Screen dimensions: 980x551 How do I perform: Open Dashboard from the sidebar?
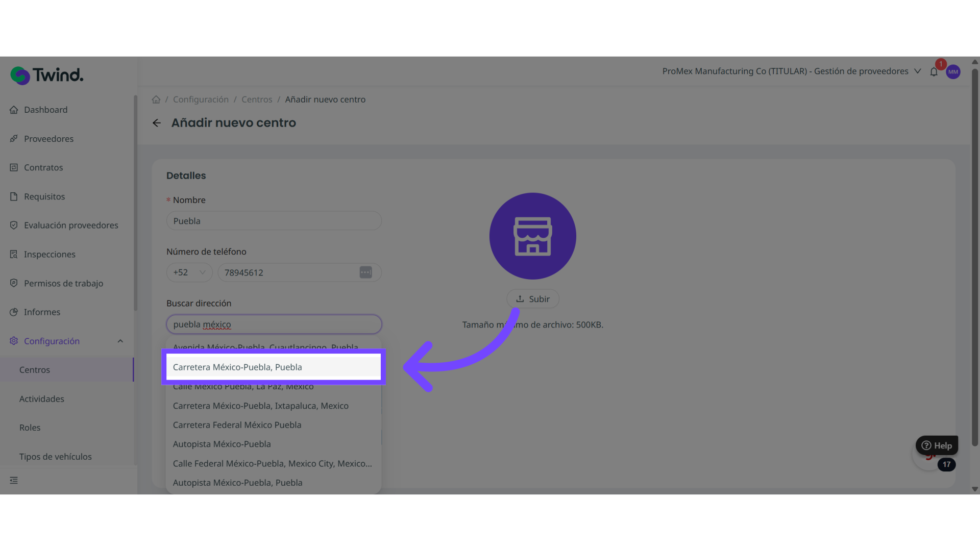pyautogui.click(x=45, y=110)
